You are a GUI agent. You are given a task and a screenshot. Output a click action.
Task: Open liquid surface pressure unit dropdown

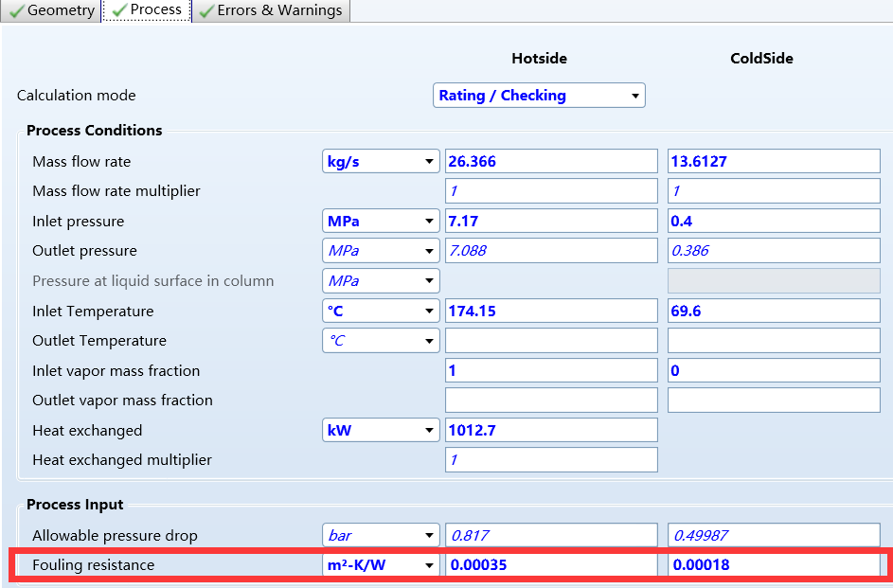[381, 280]
